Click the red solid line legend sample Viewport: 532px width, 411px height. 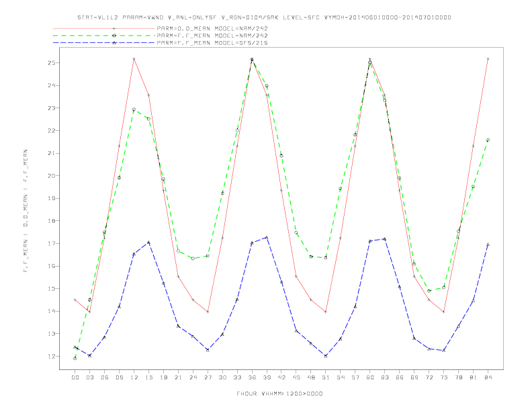(104, 28)
